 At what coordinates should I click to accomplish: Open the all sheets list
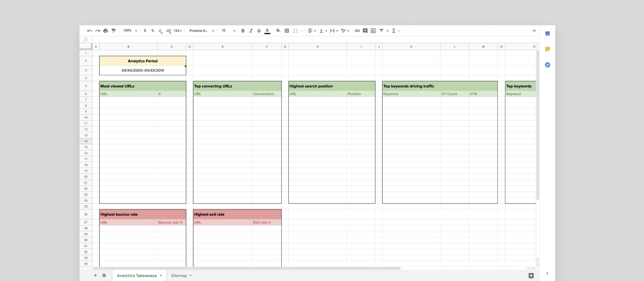point(104,275)
